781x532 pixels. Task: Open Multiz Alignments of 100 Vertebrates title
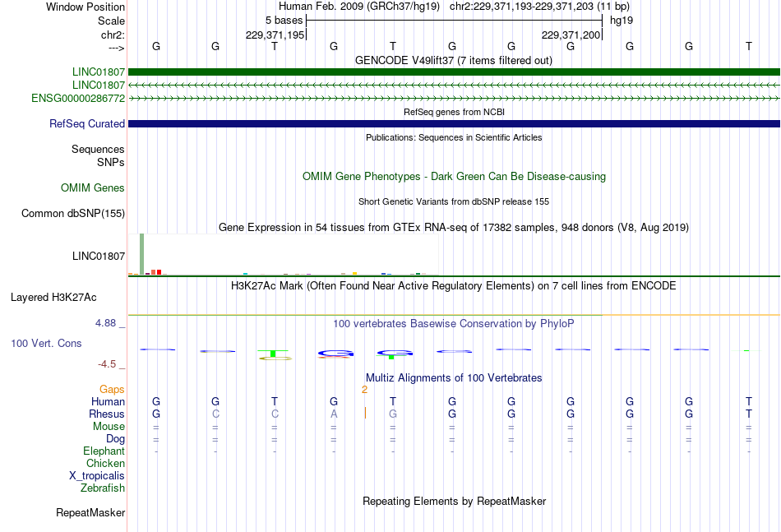454,378
